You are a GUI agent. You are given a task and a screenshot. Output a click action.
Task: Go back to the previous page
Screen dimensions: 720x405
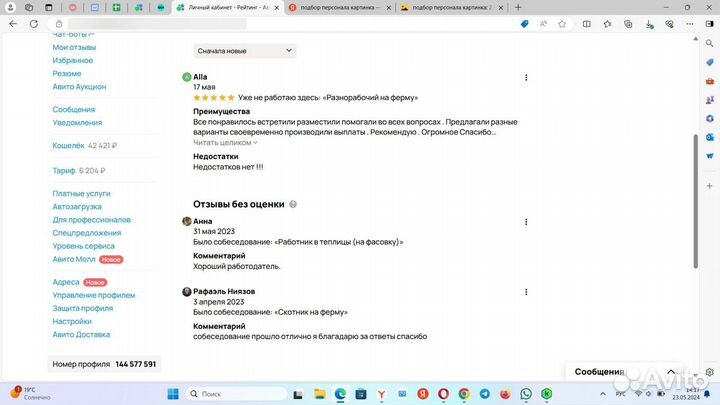13,24
